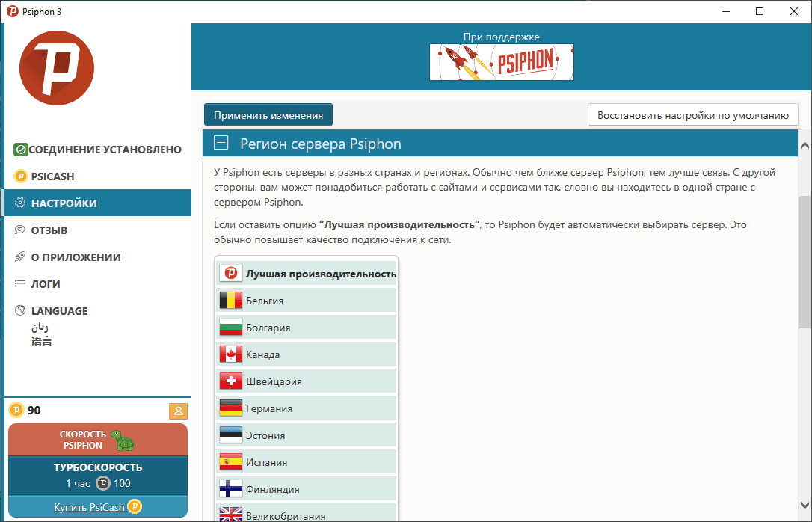Click the logs list icon
This screenshot has height=522, width=812.
20,283
